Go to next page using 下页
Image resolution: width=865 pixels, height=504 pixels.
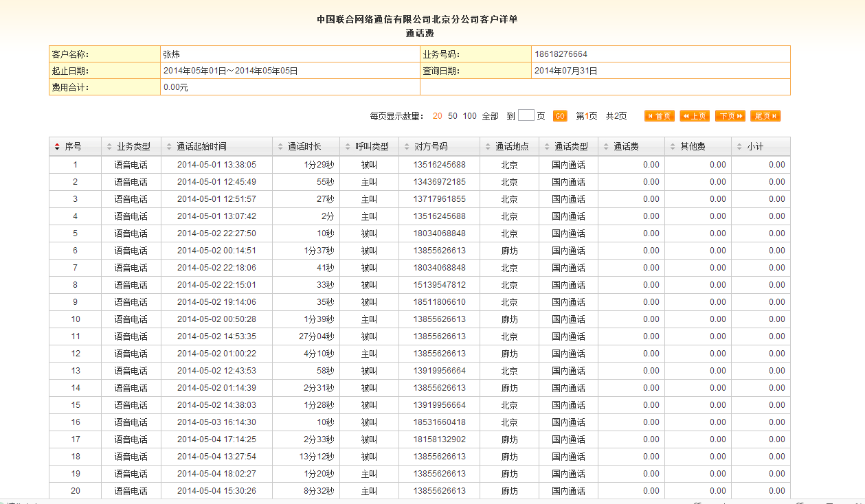point(730,116)
